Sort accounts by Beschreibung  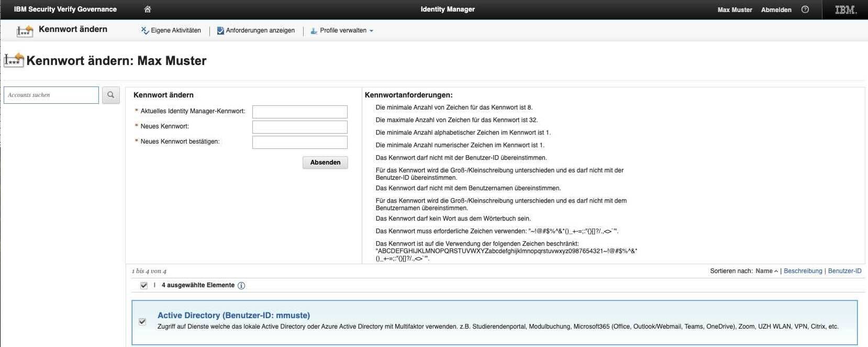coord(803,271)
